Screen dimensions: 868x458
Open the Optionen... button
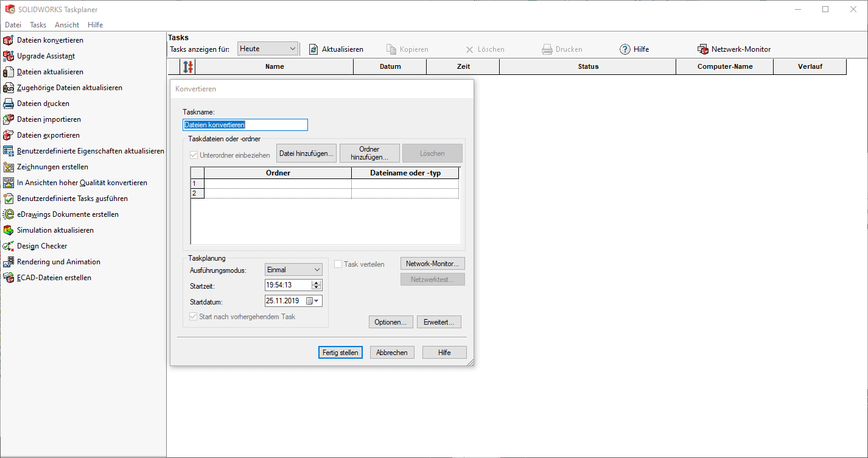(391, 322)
